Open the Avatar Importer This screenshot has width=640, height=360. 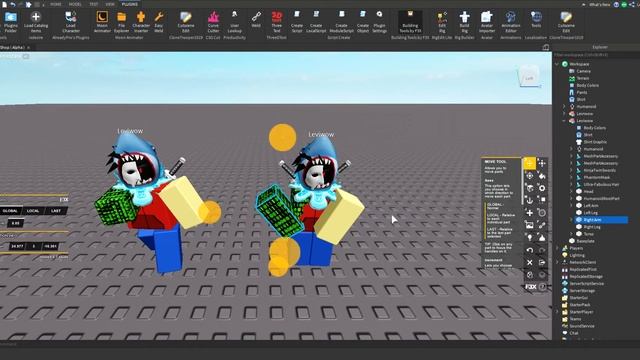487,22
